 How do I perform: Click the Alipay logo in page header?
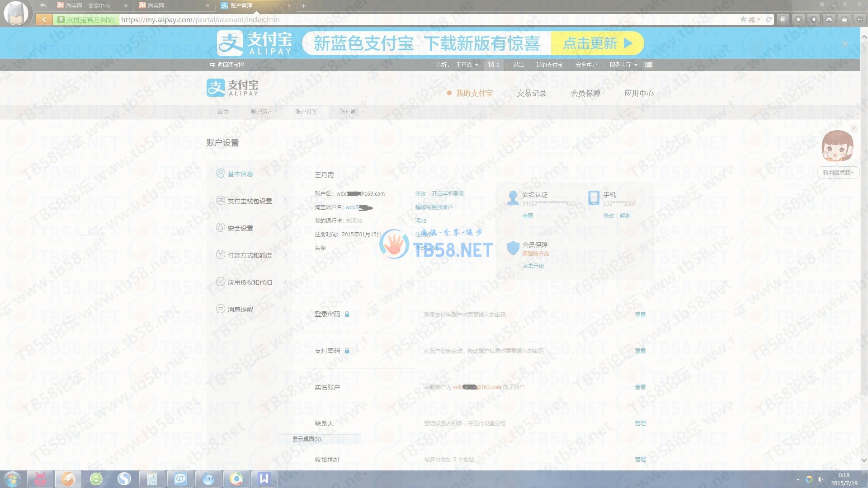click(233, 88)
